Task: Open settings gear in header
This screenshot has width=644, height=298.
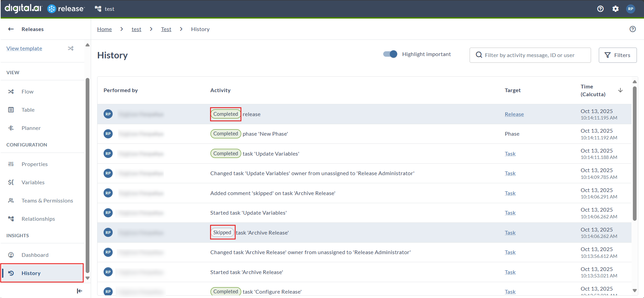Action: [x=615, y=9]
